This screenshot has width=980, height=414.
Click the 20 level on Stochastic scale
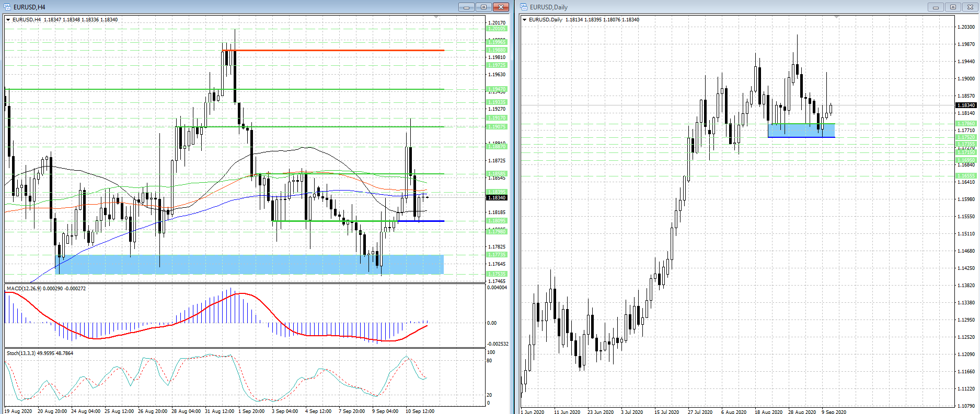pyautogui.click(x=489, y=395)
